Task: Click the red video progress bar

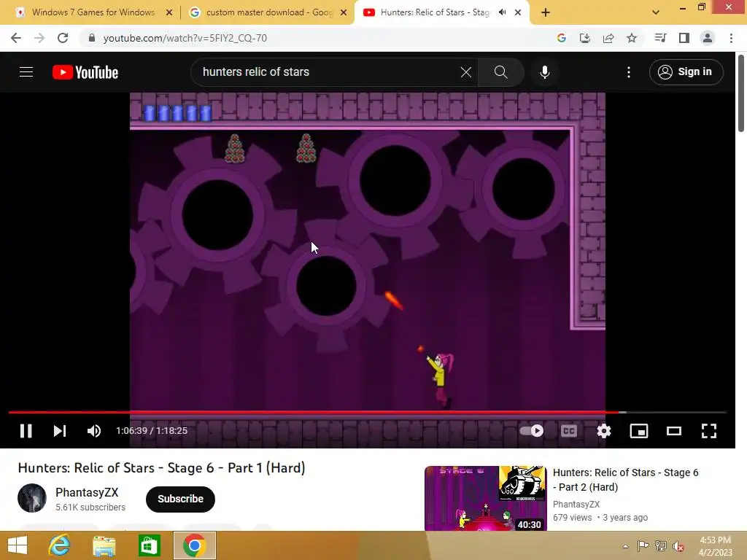Action: 367,412
